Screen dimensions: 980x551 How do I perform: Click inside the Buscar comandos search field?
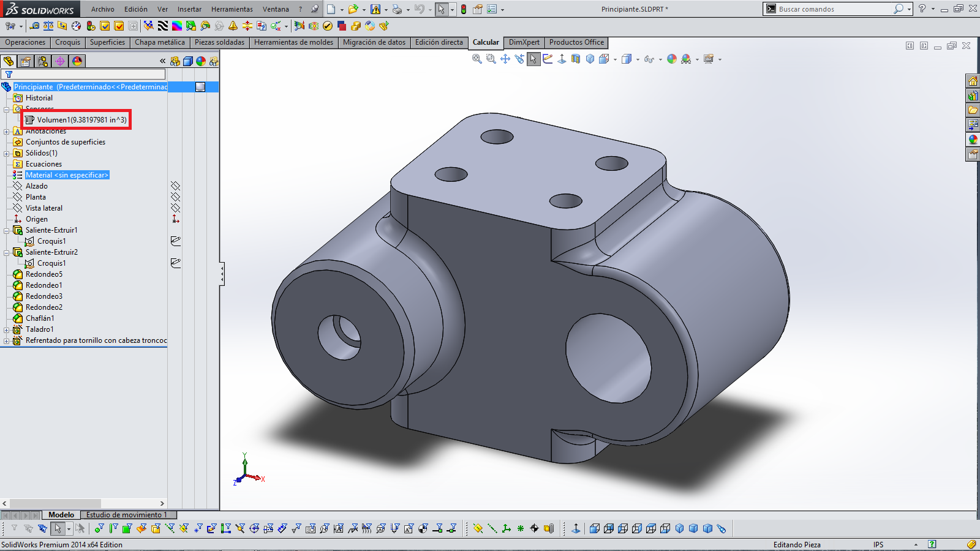tap(834, 9)
